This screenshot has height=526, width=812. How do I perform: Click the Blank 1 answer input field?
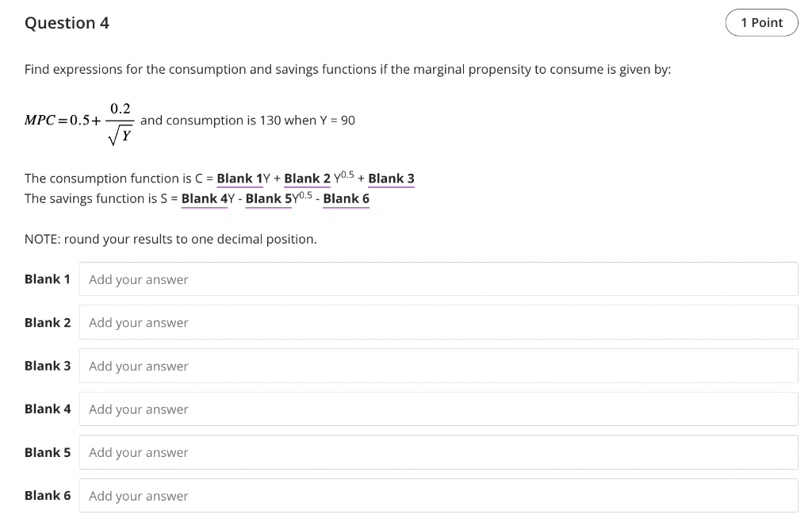coord(439,278)
